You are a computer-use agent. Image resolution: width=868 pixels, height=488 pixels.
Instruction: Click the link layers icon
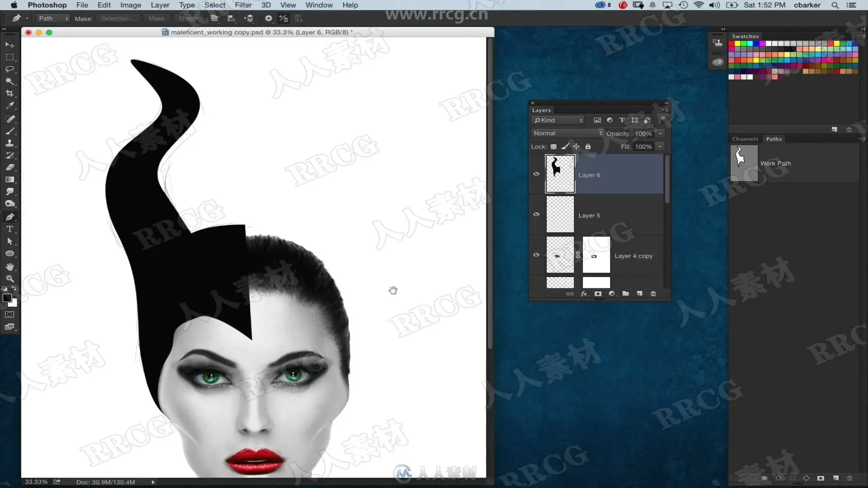[x=570, y=294]
